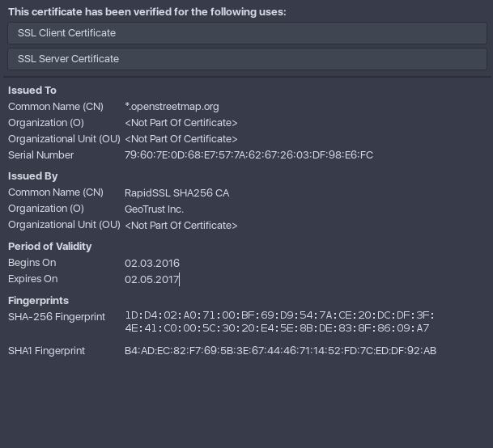Click the *.openstreetmap.org common name value
This screenshot has width=493, height=448.
coord(172,107)
